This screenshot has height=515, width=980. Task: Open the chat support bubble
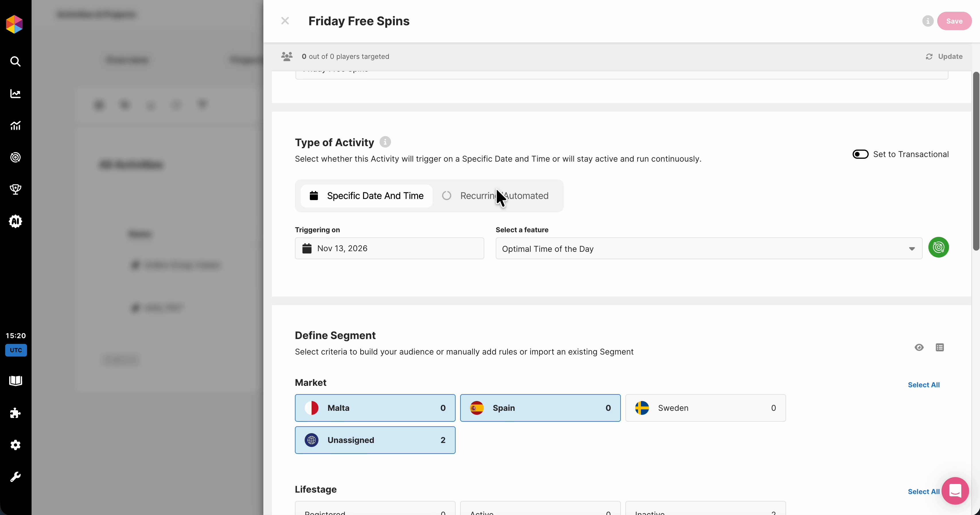click(x=955, y=491)
